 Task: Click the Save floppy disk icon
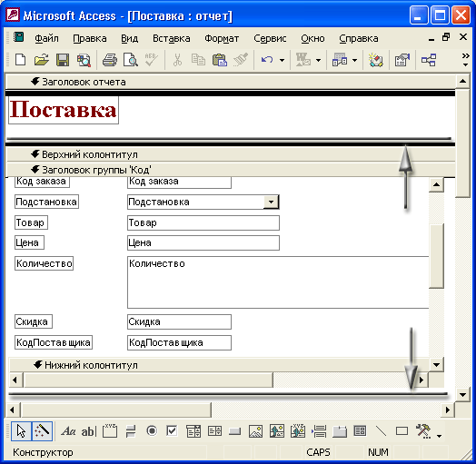[x=63, y=60]
